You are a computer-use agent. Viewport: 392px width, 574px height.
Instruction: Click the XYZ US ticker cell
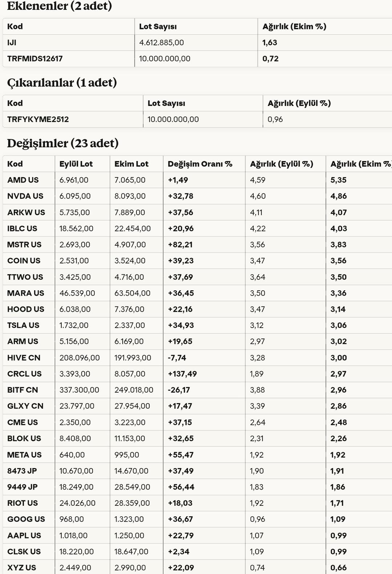pyautogui.click(x=22, y=567)
